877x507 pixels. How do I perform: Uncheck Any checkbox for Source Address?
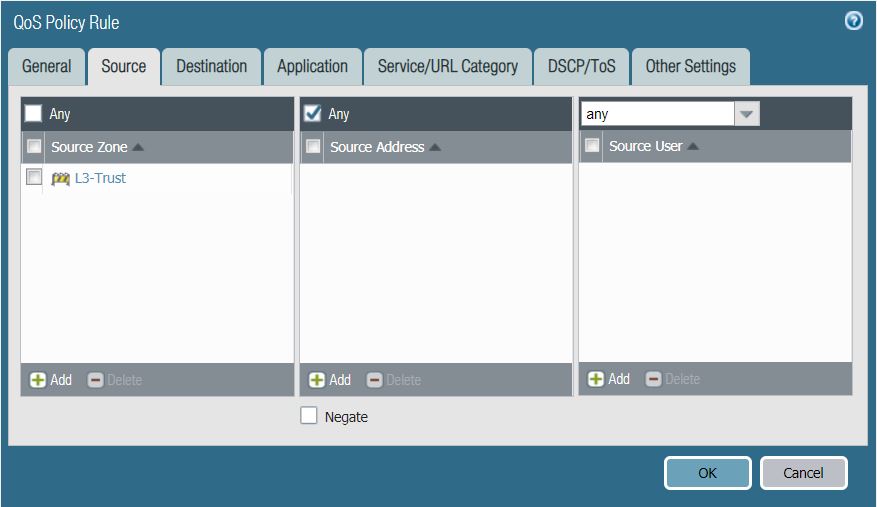313,114
